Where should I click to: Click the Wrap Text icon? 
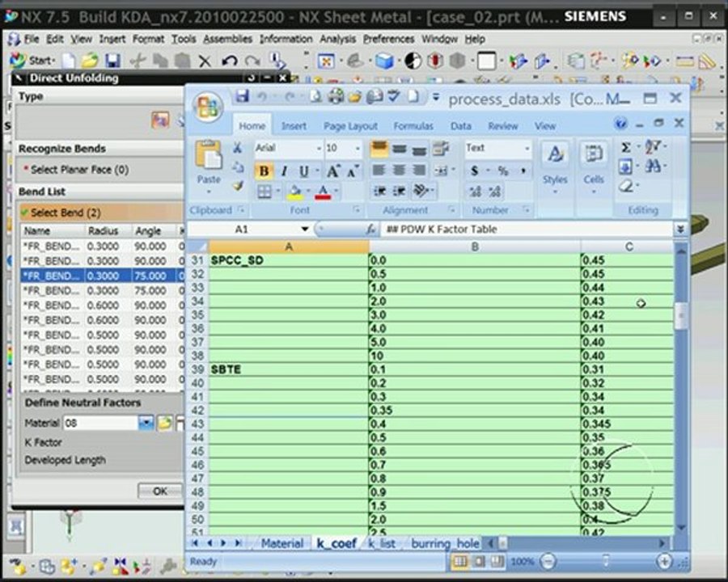click(x=440, y=149)
